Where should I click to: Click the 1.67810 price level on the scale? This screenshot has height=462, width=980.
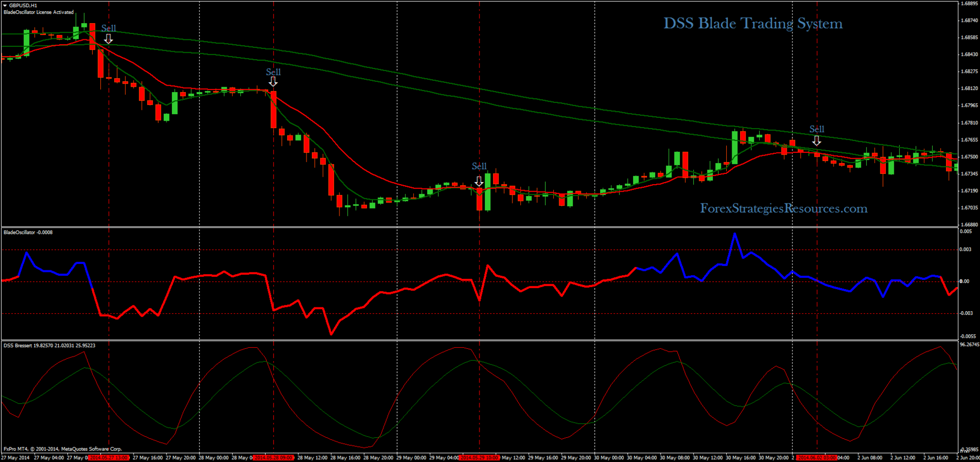coord(969,123)
